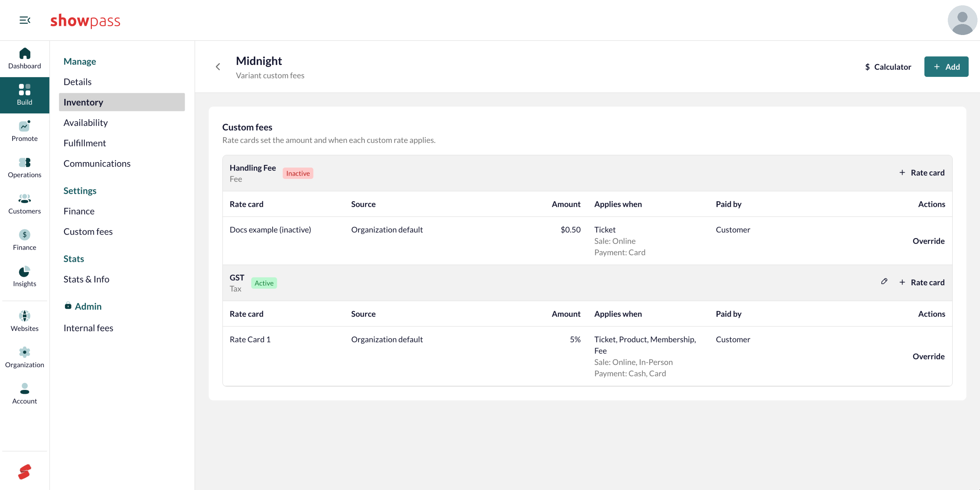The image size is (980, 490).
Task: Click the $0.50 amount
Action: [570, 230]
